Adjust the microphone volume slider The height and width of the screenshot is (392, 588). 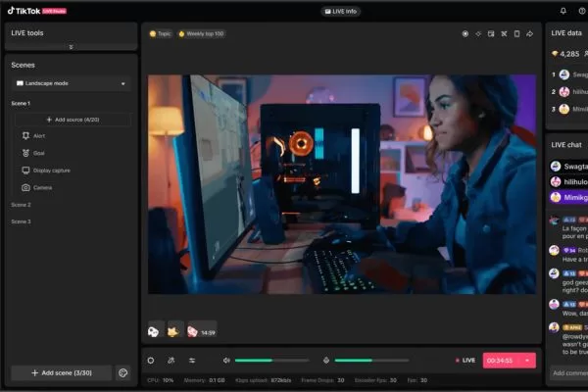click(x=371, y=361)
